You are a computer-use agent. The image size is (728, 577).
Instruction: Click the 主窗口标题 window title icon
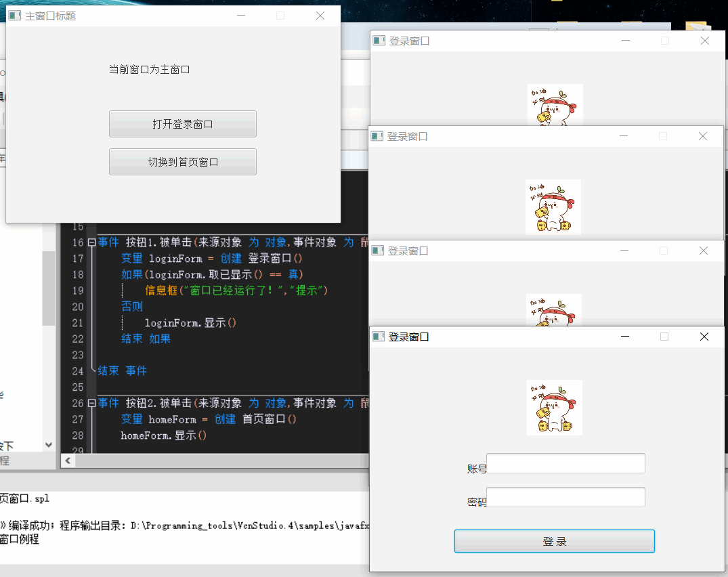[15, 16]
